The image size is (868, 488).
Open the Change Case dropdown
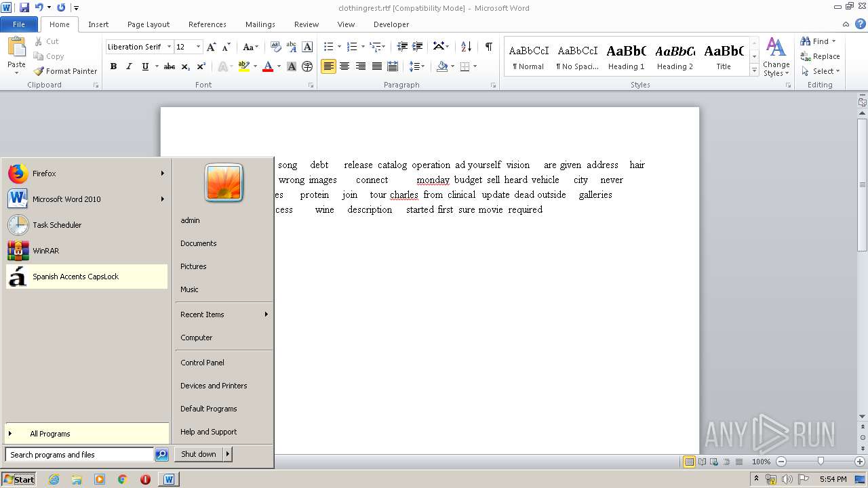(x=250, y=47)
